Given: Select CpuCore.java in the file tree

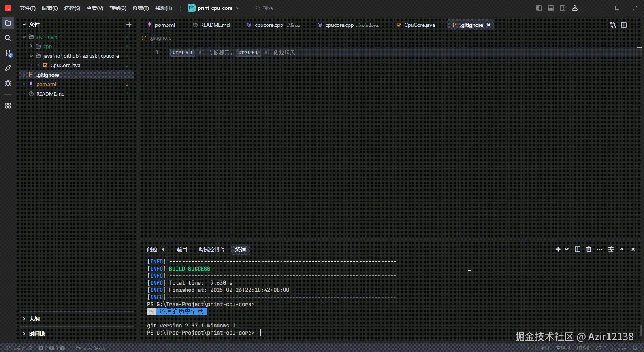Looking at the screenshot, I should coord(77,65).
